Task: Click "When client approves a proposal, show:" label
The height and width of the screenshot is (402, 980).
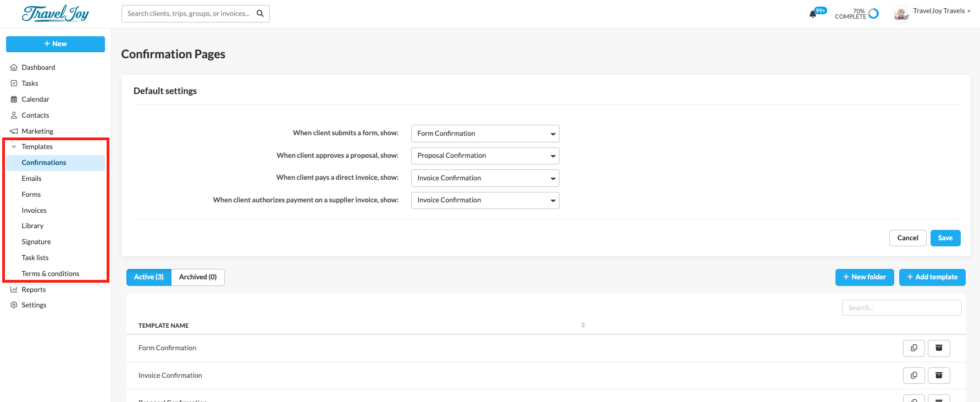Action: [337, 156]
